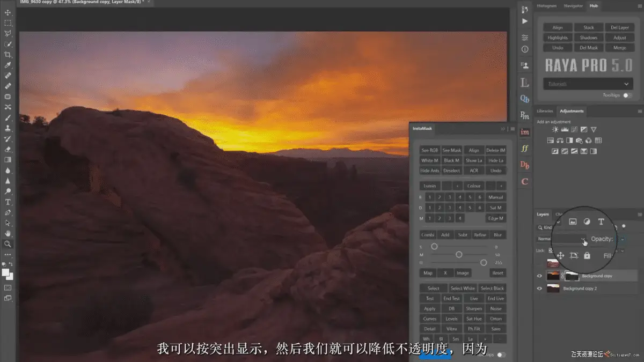644x362 pixels.
Task: Add a Gradient Map adjustment
Action: (593, 151)
